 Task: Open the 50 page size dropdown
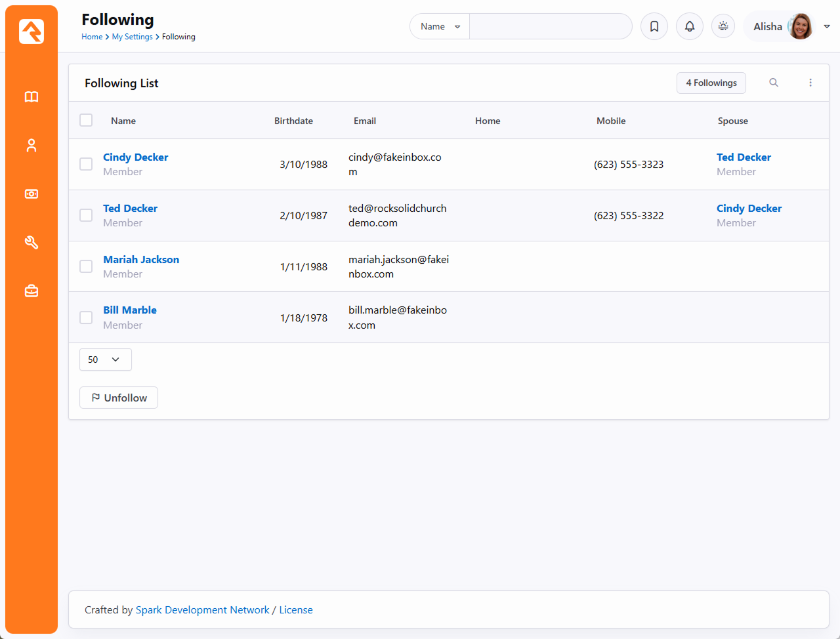click(105, 360)
